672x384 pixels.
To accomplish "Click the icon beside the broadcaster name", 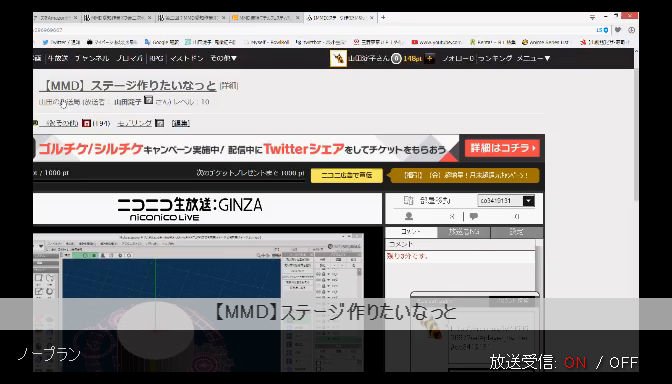I will [x=149, y=100].
